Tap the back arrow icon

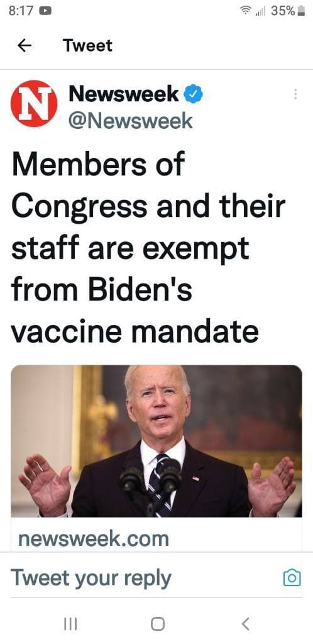(x=25, y=45)
